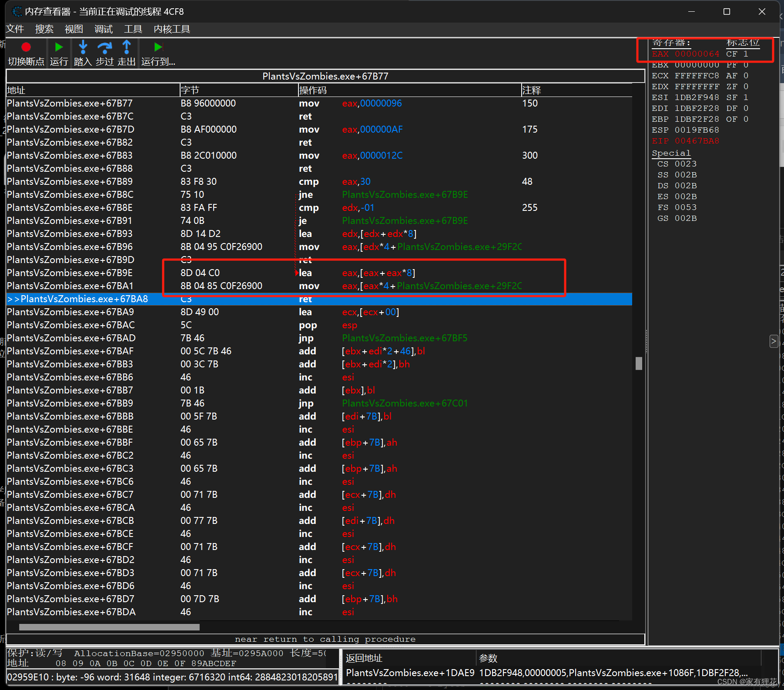784x690 pixels.
Task: Click the hex view line 02959E10
Action: point(172,677)
